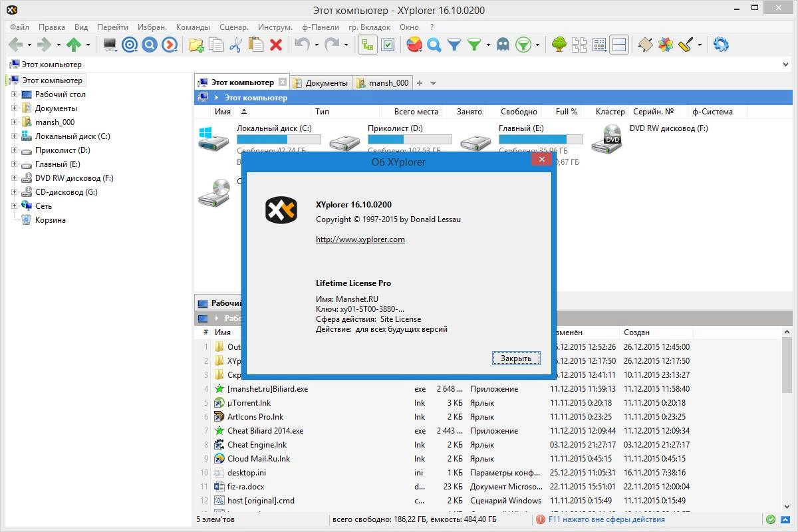798x532 pixels.
Task: Open Recent Locations icon
Action: coord(170,45)
